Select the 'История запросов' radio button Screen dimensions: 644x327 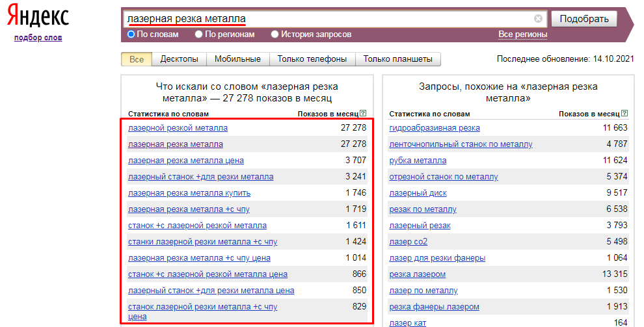click(x=275, y=34)
